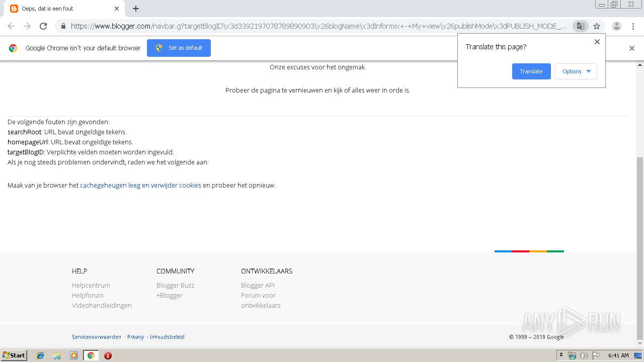Open Privacy footer link

click(x=135, y=337)
